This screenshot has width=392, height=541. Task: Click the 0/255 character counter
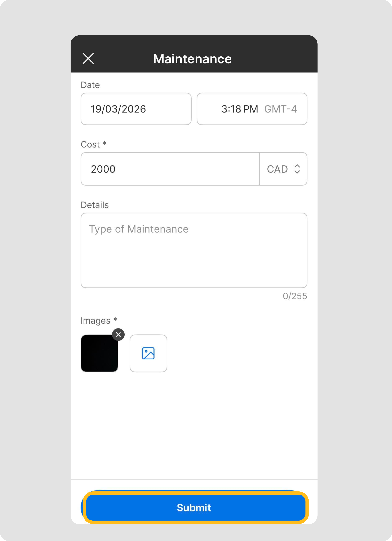[x=295, y=296]
